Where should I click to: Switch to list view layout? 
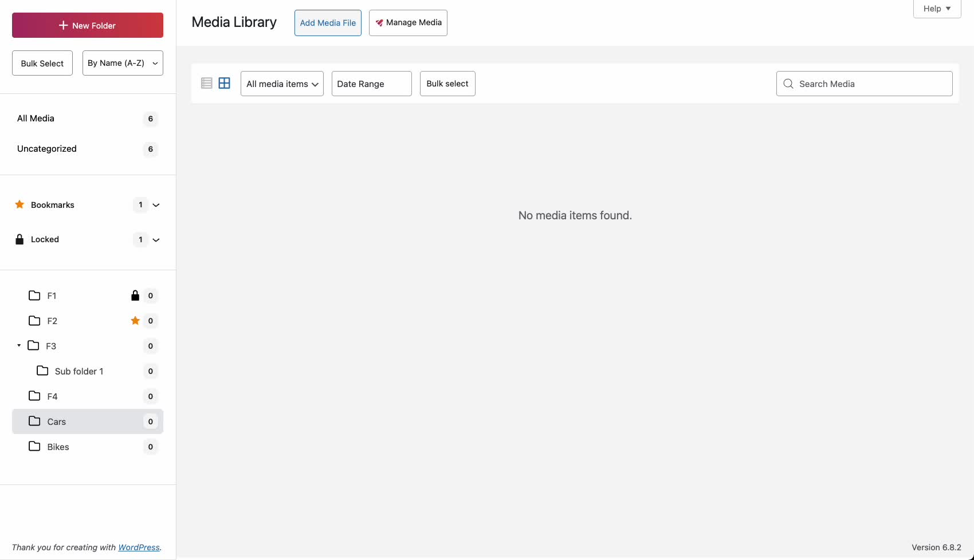click(x=206, y=83)
